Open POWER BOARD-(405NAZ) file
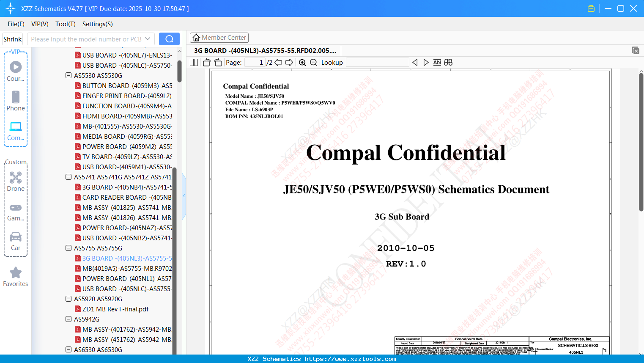Screen dimensions: 644x363 coord(127,228)
